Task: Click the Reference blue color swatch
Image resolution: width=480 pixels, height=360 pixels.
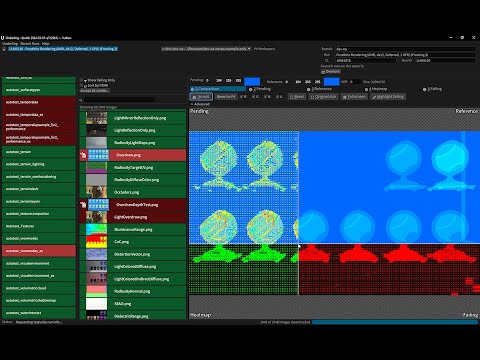Action: (x=332, y=81)
